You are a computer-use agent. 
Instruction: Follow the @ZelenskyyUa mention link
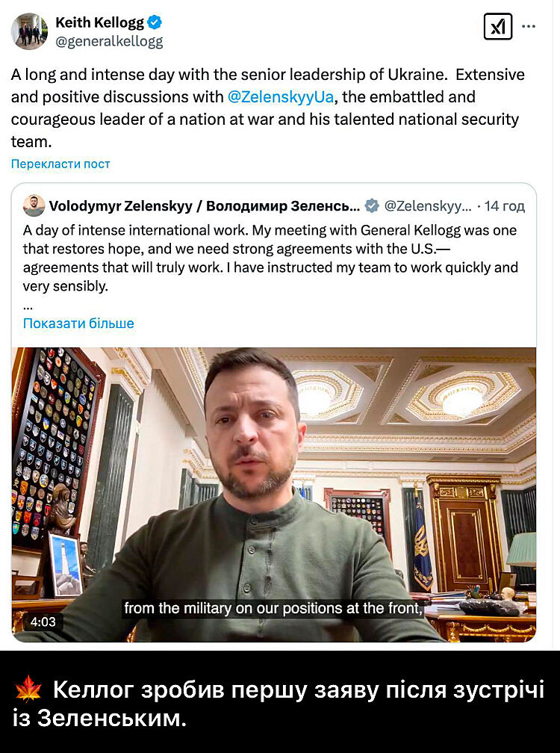point(280,97)
